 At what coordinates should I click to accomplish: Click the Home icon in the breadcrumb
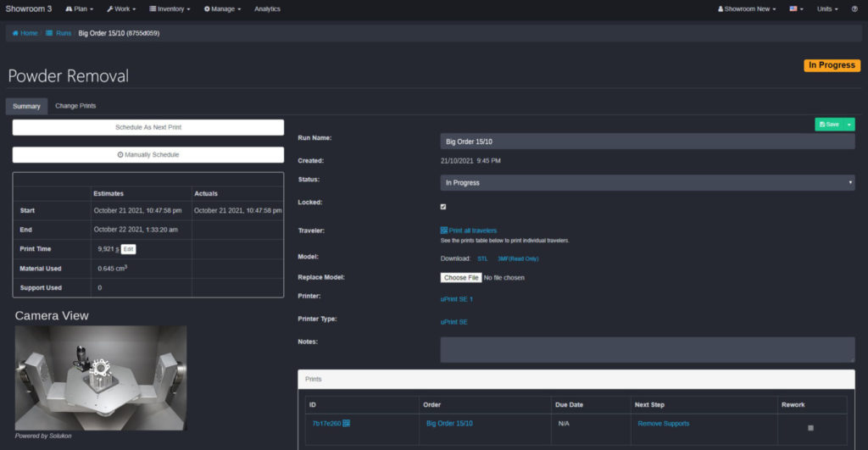coord(15,33)
